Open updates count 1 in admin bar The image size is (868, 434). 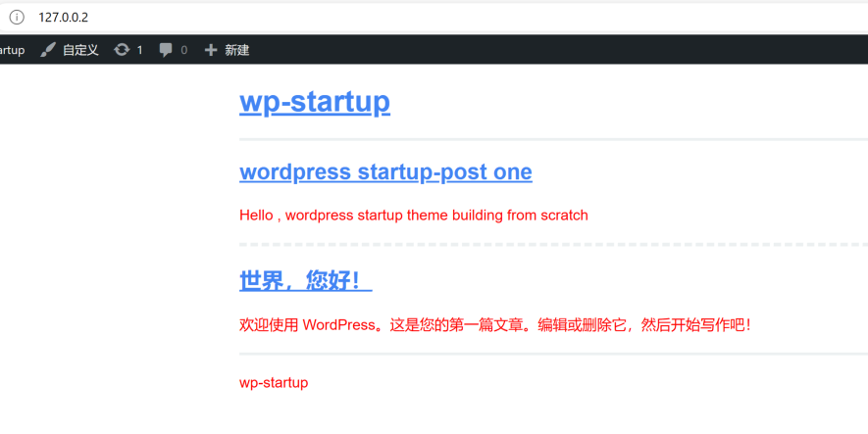[x=139, y=50]
